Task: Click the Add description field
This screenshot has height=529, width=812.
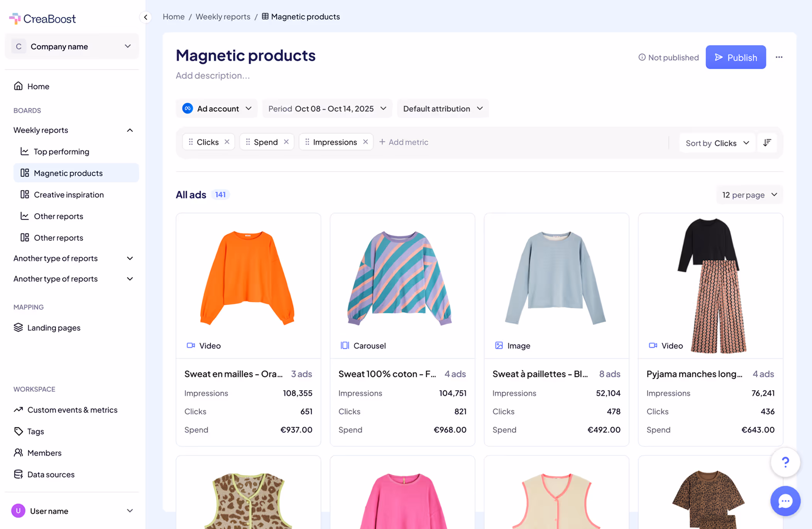Action: point(213,76)
